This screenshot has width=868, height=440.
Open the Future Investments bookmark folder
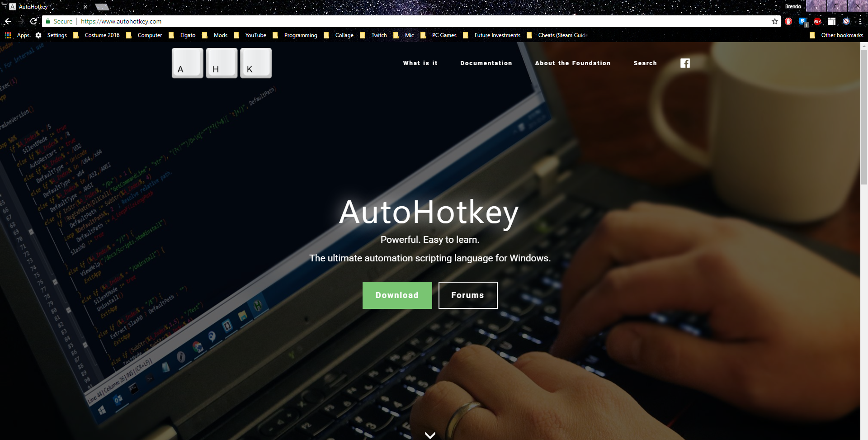pyautogui.click(x=491, y=35)
